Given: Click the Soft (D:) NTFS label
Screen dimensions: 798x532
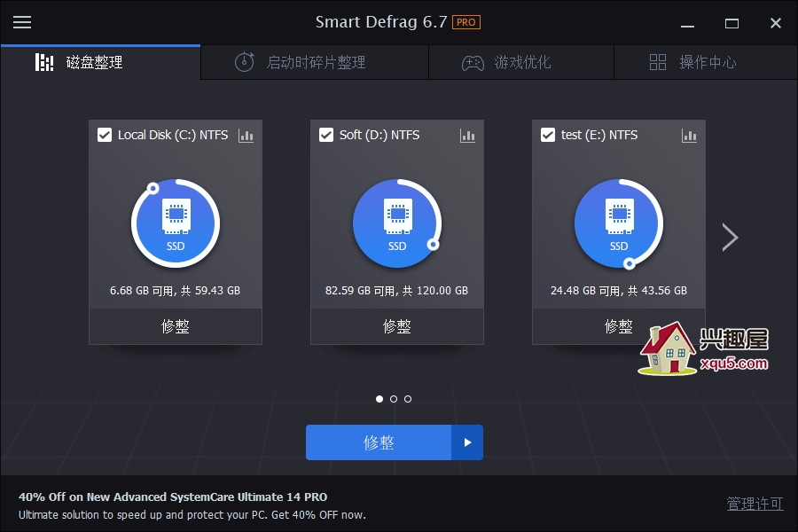Looking at the screenshot, I should [379, 135].
